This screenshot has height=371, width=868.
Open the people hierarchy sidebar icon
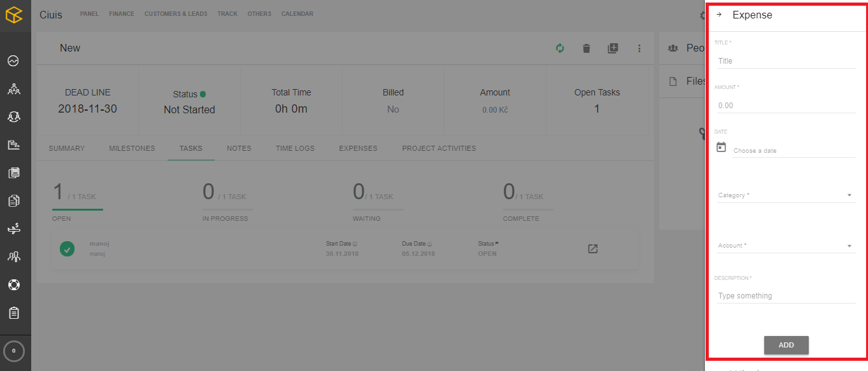click(13, 89)
